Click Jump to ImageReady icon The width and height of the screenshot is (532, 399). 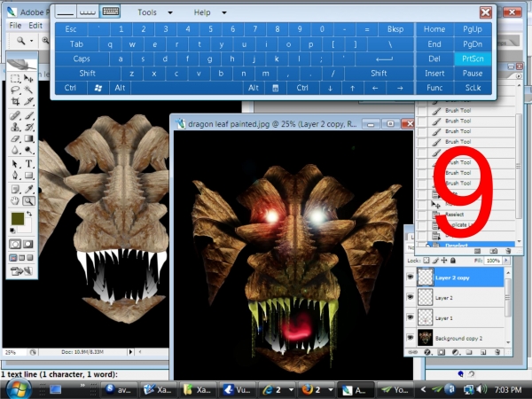click(x=21, y=271)
